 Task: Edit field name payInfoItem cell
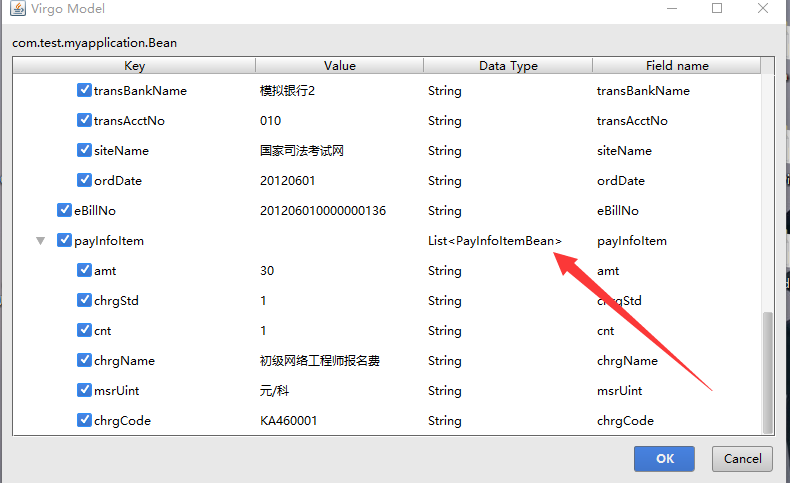click(x=632, y=241)
